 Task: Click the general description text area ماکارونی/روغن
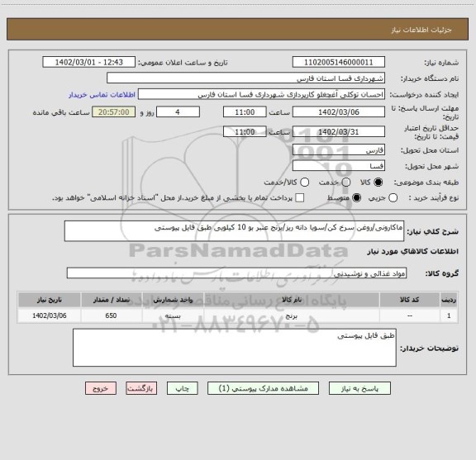point(234,231)
